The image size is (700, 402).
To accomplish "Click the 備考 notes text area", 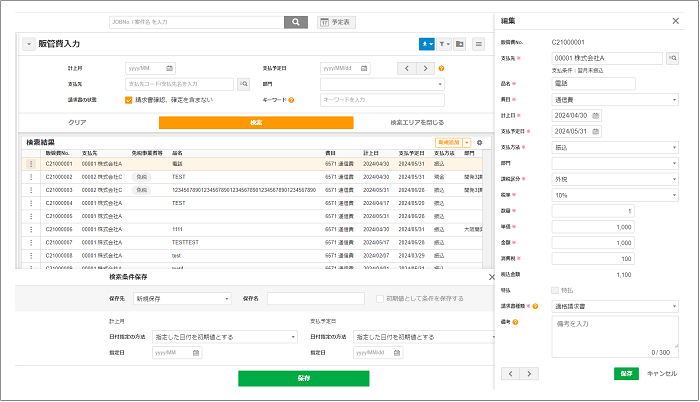I will pos(614,335).
